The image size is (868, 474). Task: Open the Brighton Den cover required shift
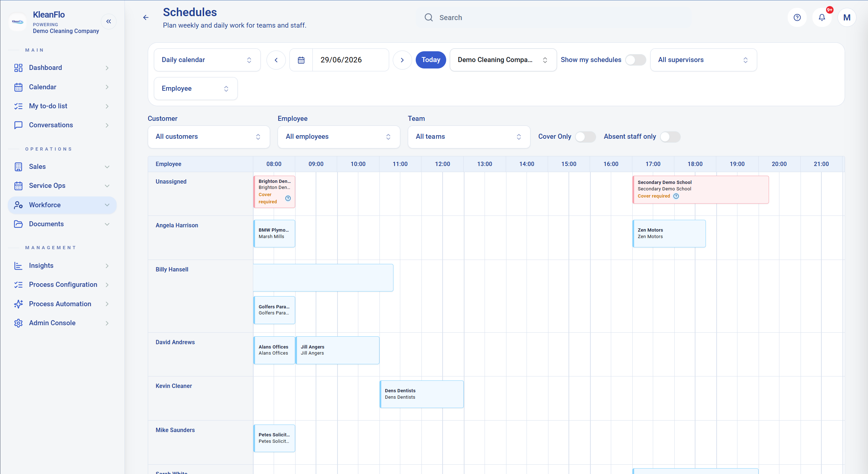click(274, 192)
